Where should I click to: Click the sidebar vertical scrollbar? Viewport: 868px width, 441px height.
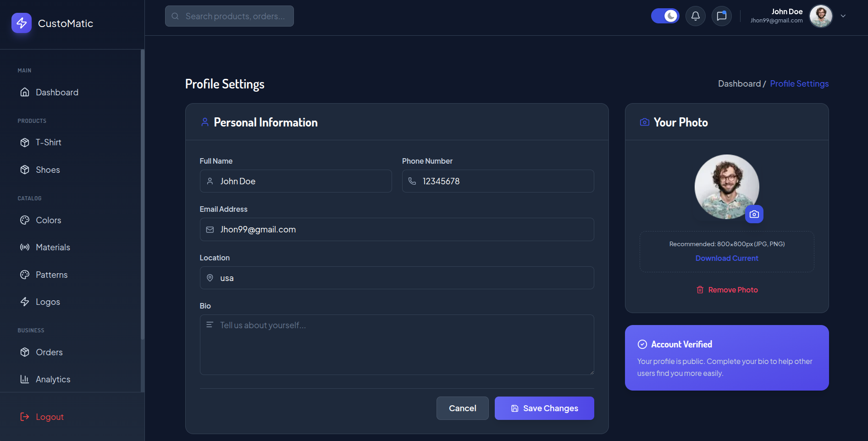tap(143, 195)
